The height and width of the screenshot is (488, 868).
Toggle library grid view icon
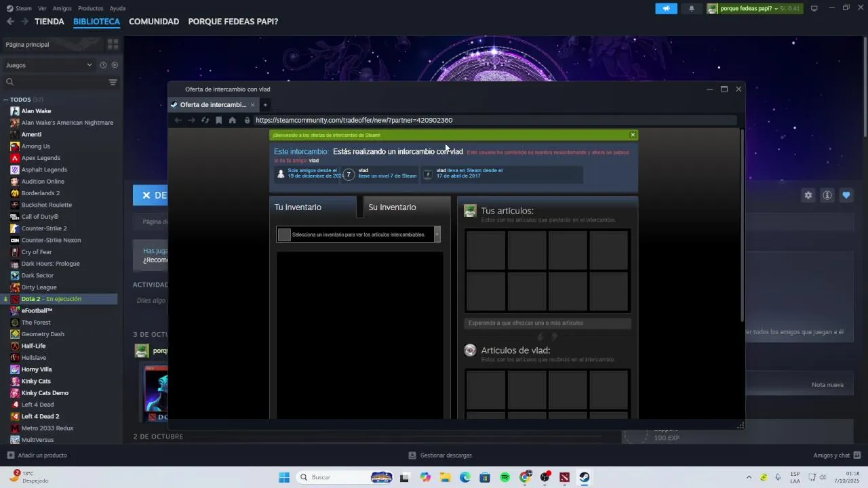coord(113,44)
